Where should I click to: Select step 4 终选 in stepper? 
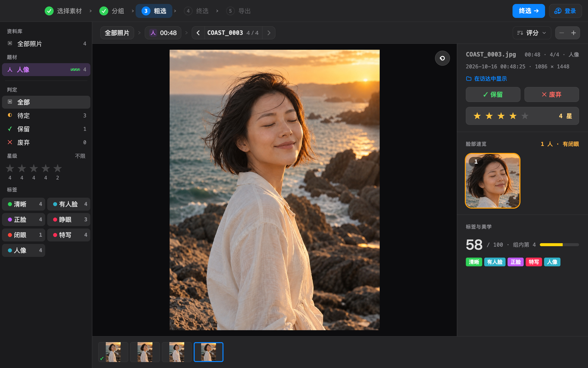[x=196, y=11]
